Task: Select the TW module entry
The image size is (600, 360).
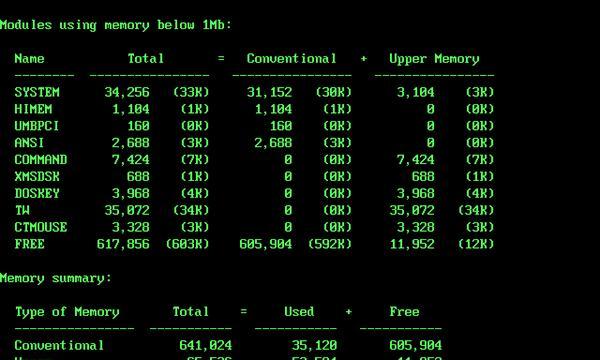Action: point(22,210)
